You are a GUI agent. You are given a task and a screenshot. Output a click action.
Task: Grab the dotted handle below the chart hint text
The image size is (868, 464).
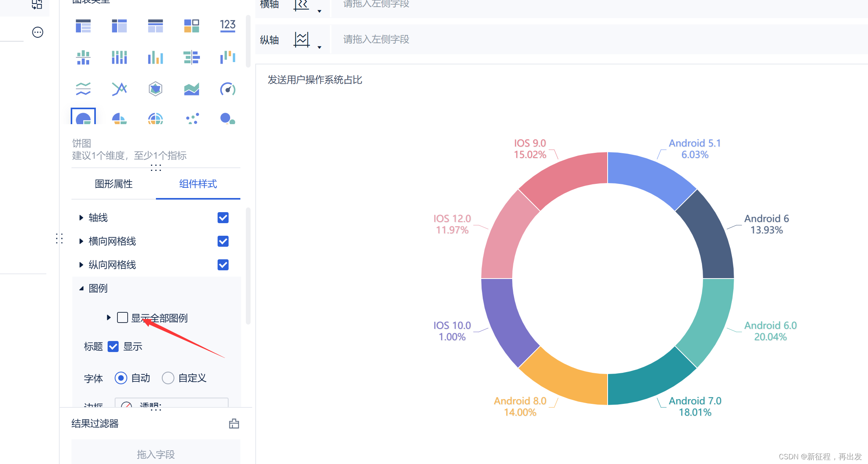[156, 168]
